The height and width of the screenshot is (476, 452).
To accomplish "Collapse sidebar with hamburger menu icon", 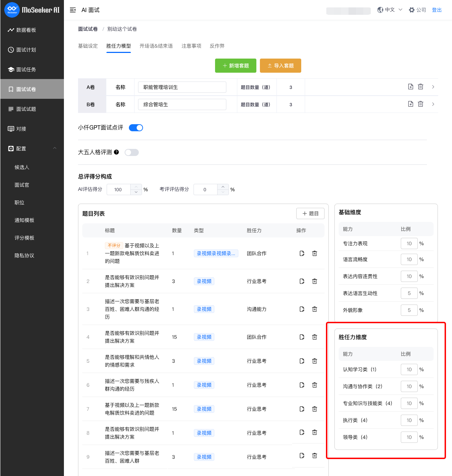I will tap(73, 10).
